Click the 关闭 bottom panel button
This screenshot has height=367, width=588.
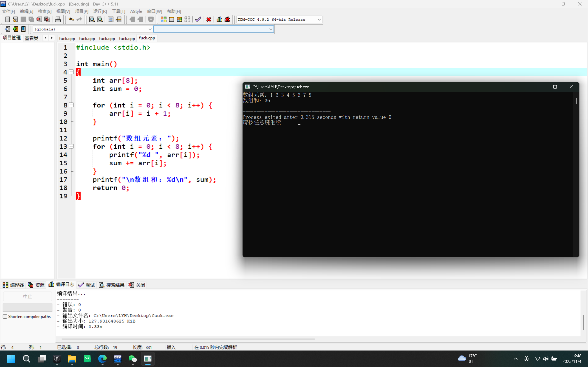[137, 285]
